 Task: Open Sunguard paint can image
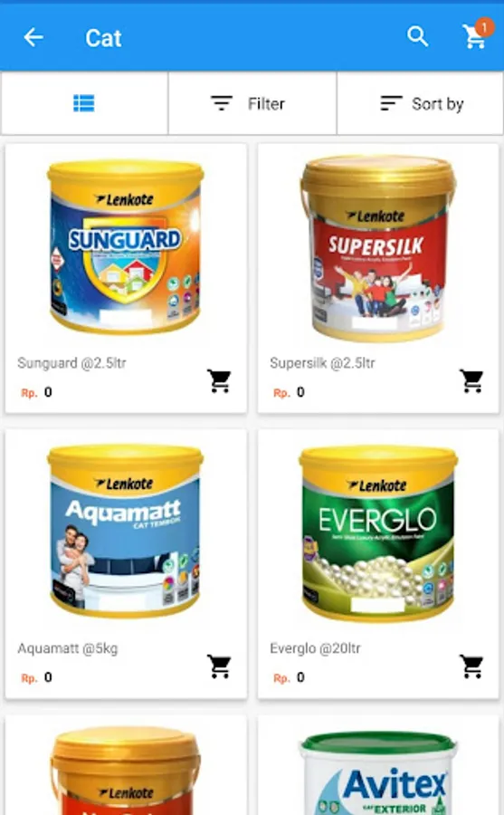point(125,247)
